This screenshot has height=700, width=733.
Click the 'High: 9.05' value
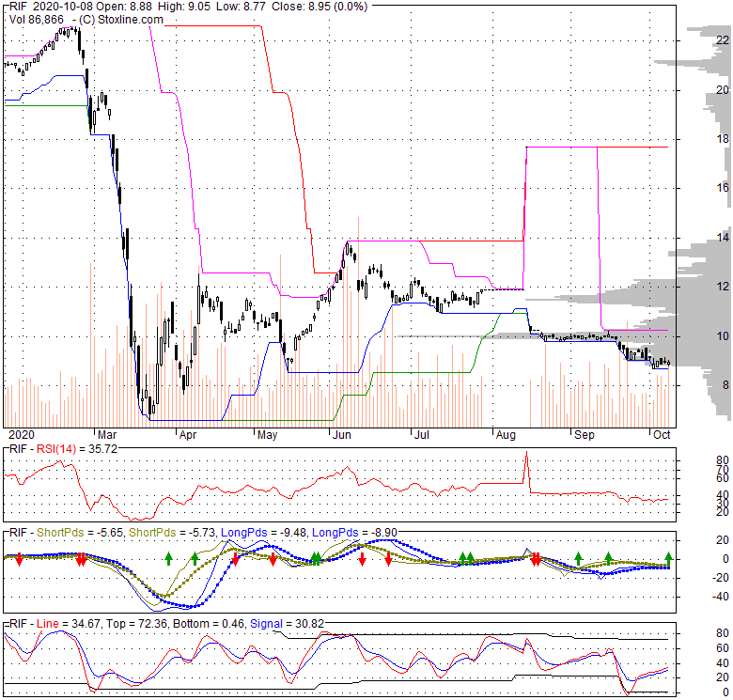pyautogui.click(x=184, y=7)
